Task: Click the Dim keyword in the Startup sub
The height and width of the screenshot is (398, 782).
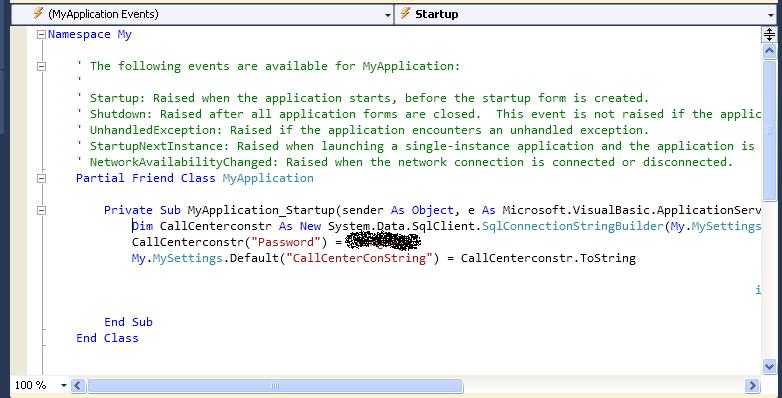Action: pos(143,226)
